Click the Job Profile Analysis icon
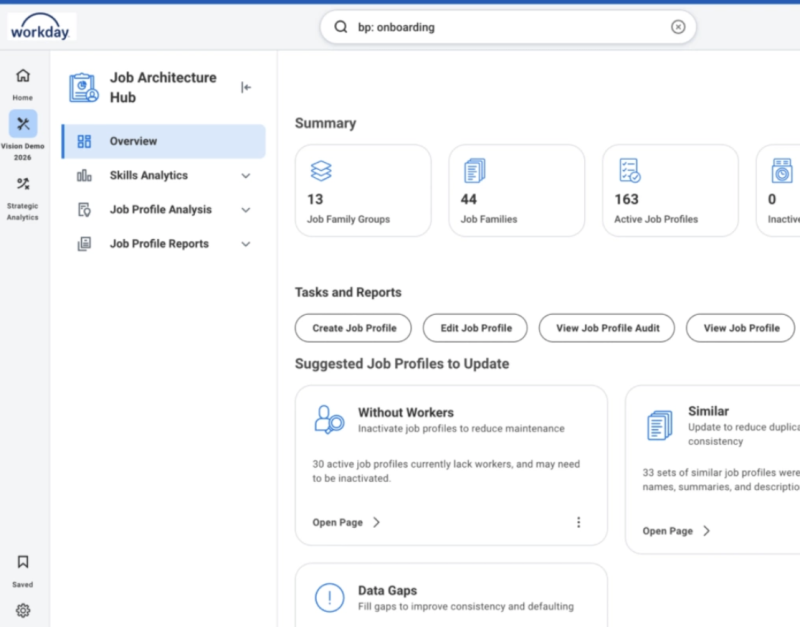 (x=84, y=210)
